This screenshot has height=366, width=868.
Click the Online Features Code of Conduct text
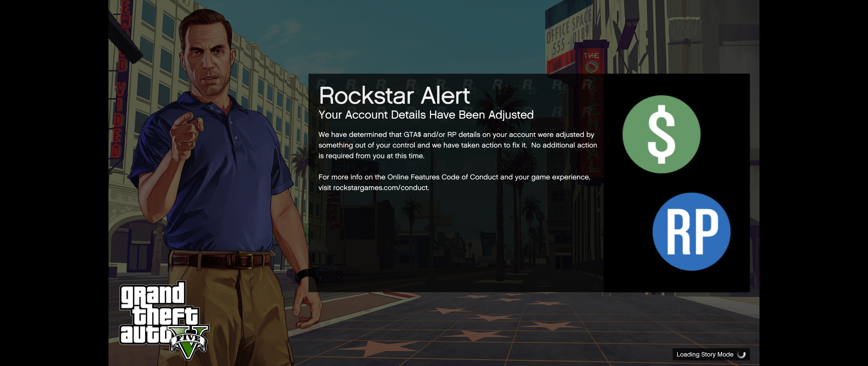442,177
